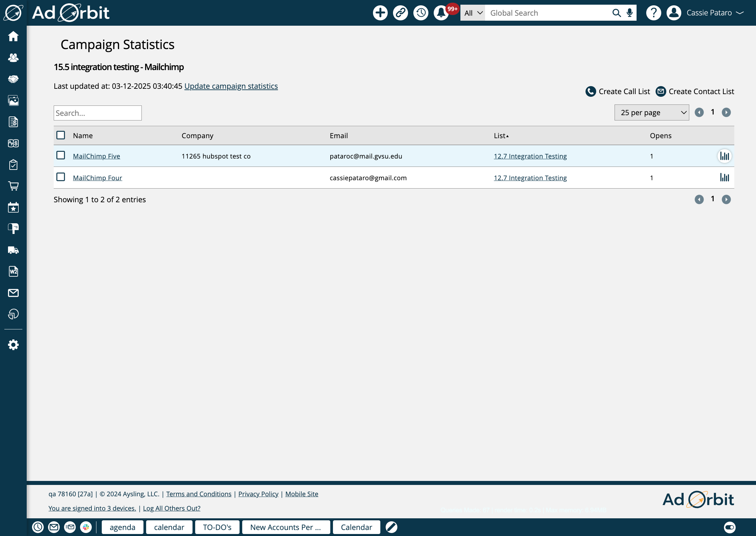756x536 pixels.
Task: Open the 25 per page dropdown
Action: pyautogui.click(x=652, y=112)
